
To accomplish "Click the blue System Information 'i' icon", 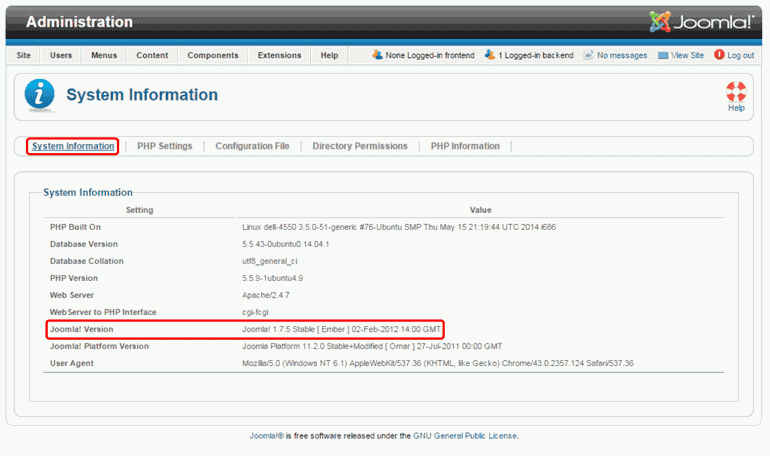I will tap(39, 94).
